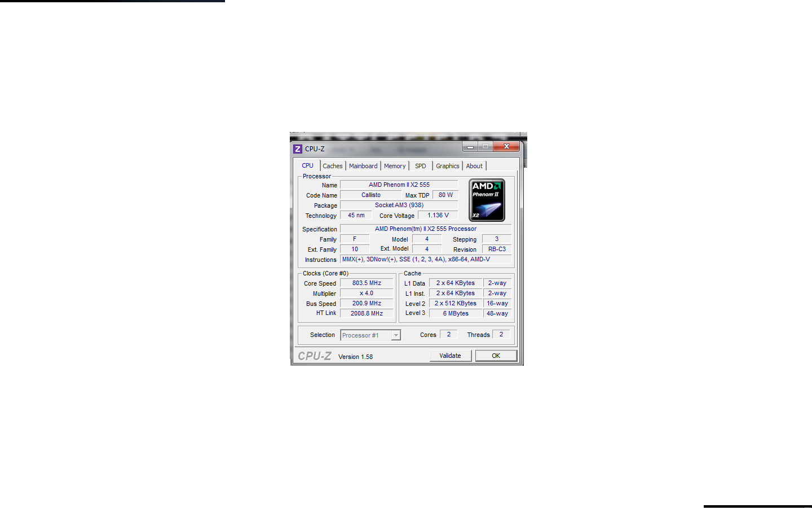The width and height of the screenshot is (812, 508).
Task: Click the Cores count value
Action: tap(449, 334)
